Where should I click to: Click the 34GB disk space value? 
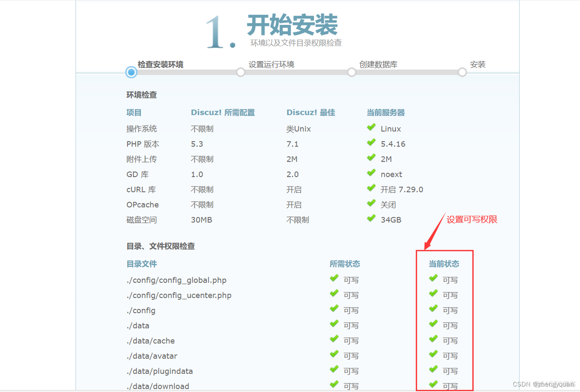point(391,219)
